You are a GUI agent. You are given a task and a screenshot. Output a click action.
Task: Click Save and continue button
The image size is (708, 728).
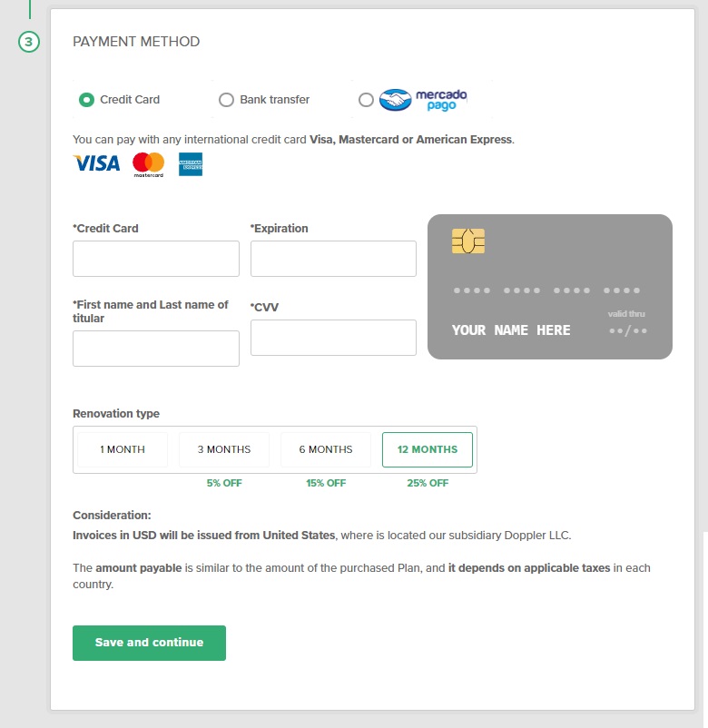(x=149, y=643)
